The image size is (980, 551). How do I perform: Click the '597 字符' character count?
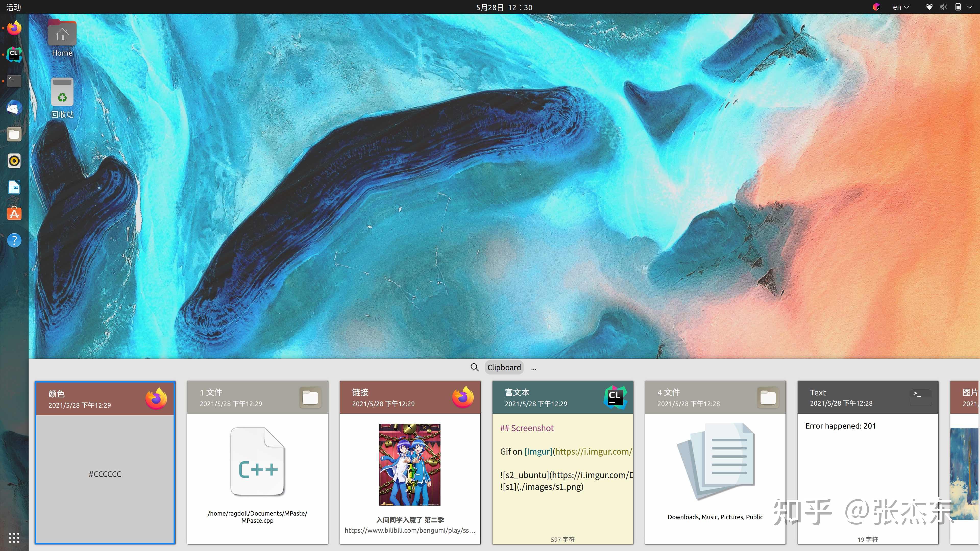pyautogui.click(x=563, y=539)
